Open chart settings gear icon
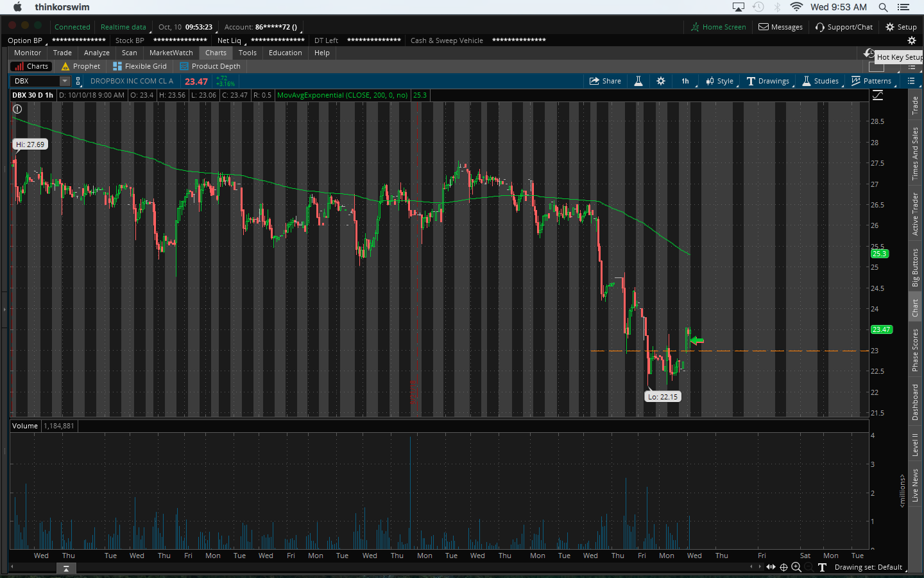The height and width of the screenshot is (578, 924). [661, 81]
